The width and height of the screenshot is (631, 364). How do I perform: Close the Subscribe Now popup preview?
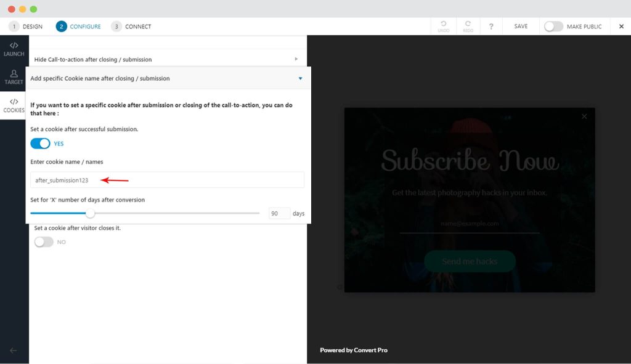[584, 116]
